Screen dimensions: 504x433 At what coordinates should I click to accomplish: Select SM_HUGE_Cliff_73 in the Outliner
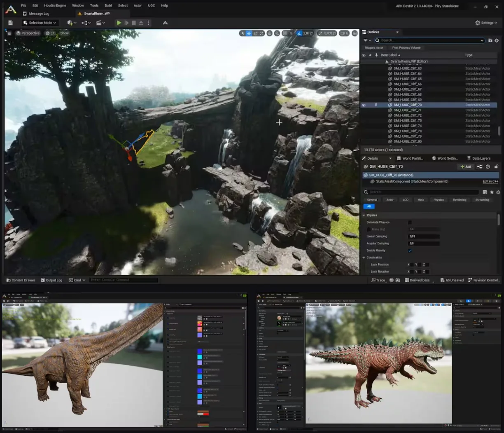[408, 121]
